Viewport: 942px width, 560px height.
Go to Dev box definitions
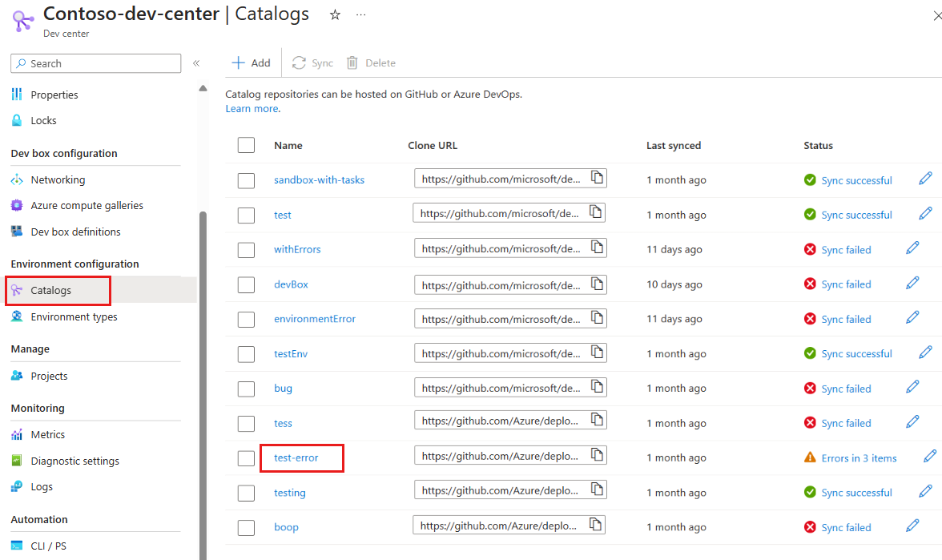75,232
